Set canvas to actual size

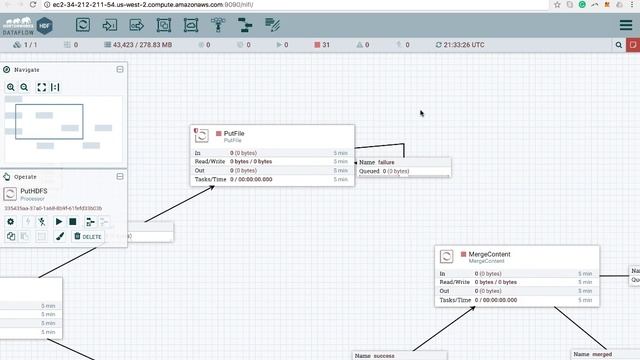[x=55, y=87]
